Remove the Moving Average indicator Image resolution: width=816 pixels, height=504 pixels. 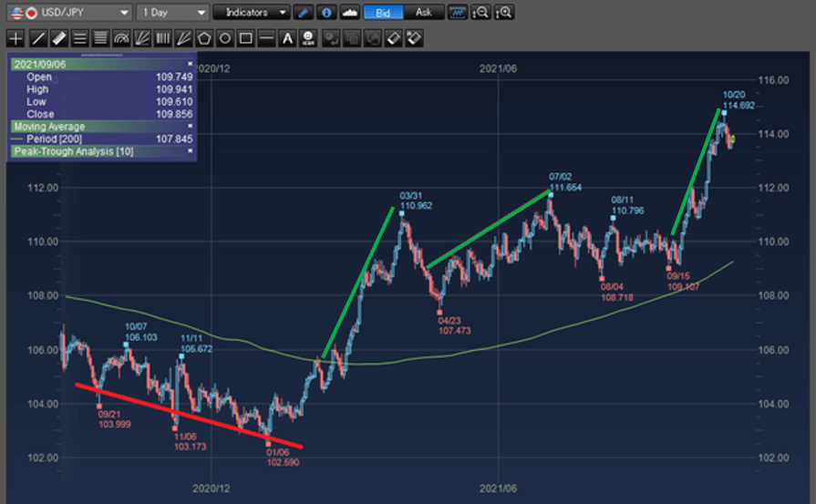pos(190,127)
